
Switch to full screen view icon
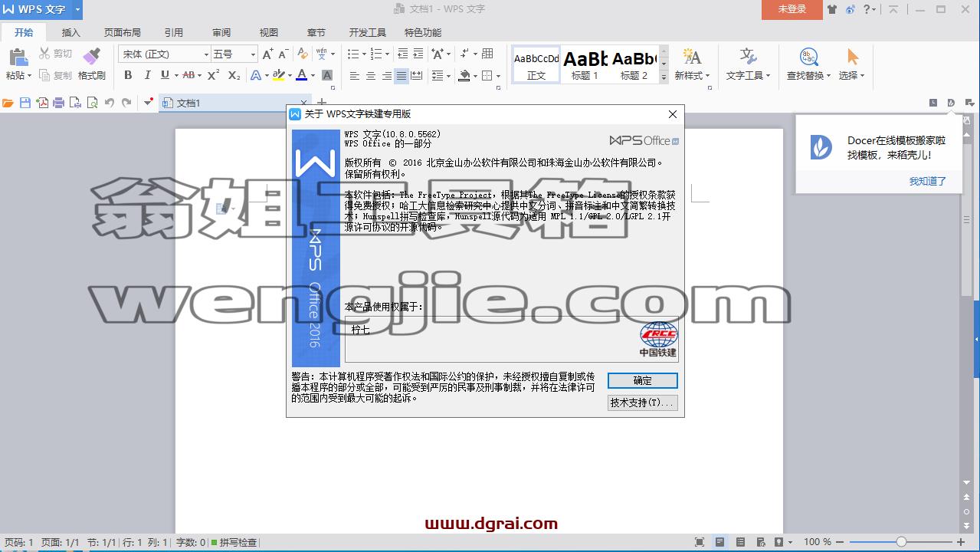(x=700, y=542)
